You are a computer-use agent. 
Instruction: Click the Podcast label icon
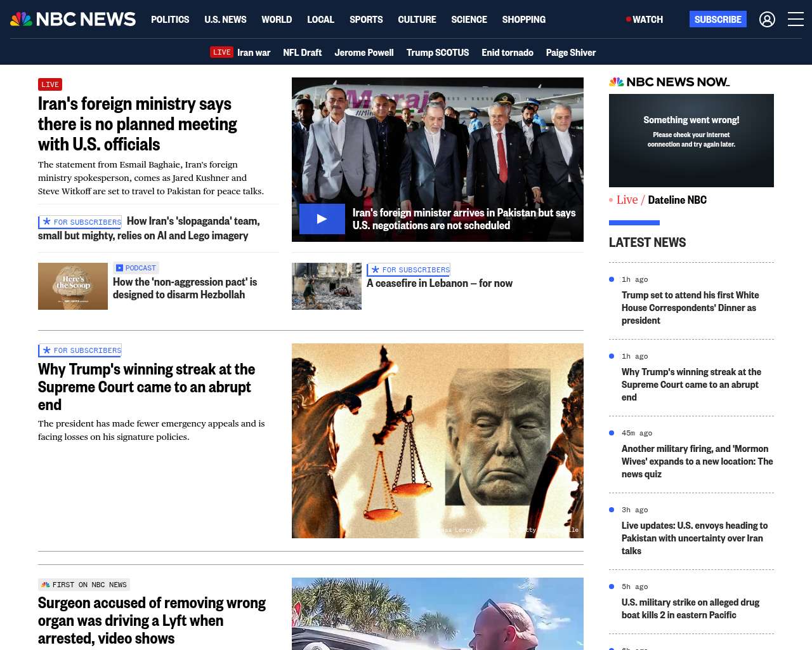tap(119, 268)
